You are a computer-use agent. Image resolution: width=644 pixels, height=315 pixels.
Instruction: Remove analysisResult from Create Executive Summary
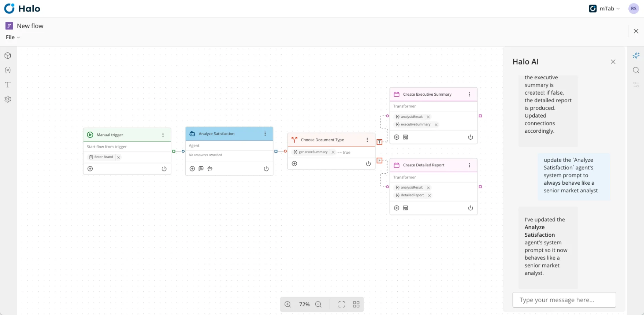click(x=428, y=117)
